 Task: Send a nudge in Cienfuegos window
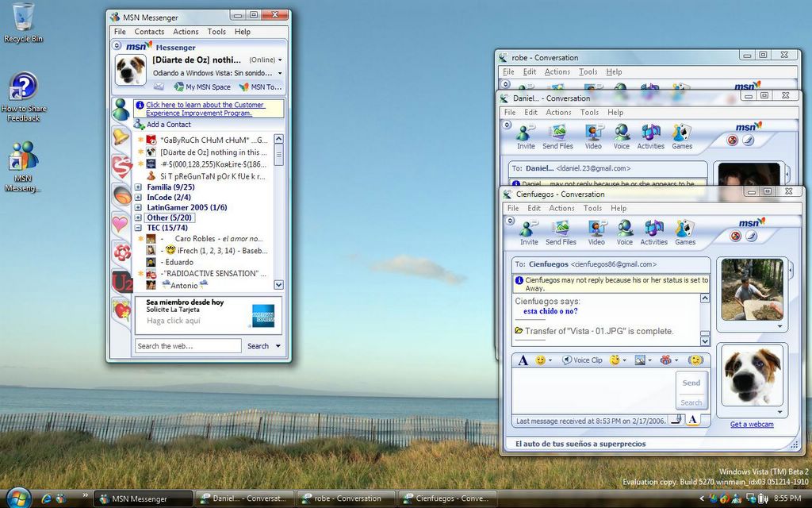pos(695,360)
